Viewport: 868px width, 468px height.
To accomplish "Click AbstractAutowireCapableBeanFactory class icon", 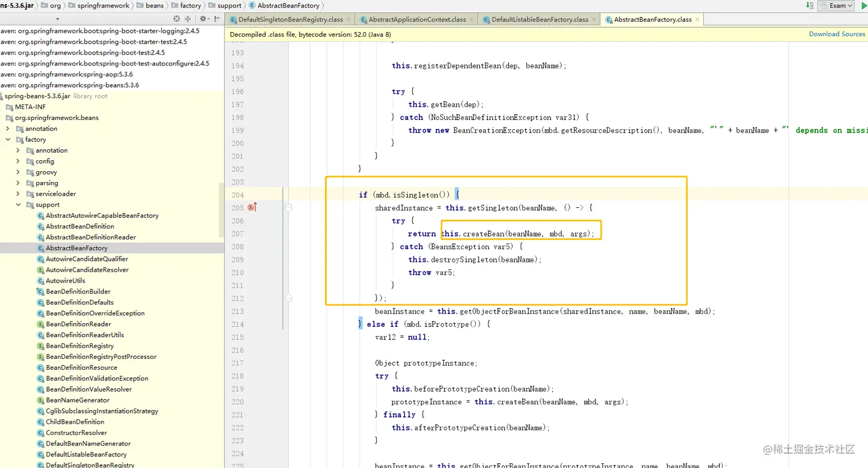I will (41, 216).
